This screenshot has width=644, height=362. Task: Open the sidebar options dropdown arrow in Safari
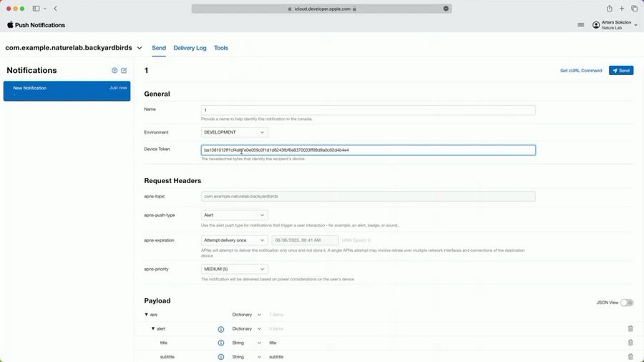[45, 9]
